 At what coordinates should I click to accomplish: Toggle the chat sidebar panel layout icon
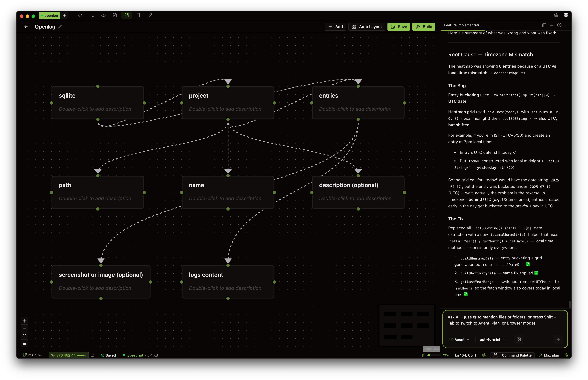click(544, 25)
